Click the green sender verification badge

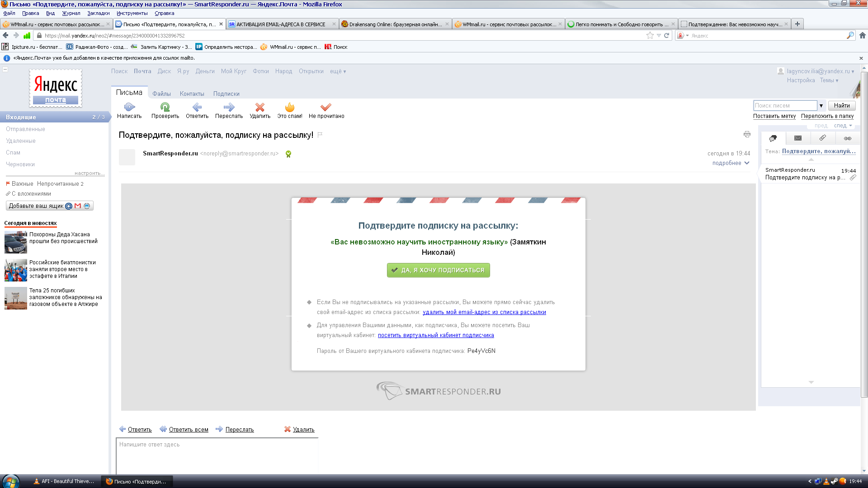pyautogui.click(x=288, y=154)
